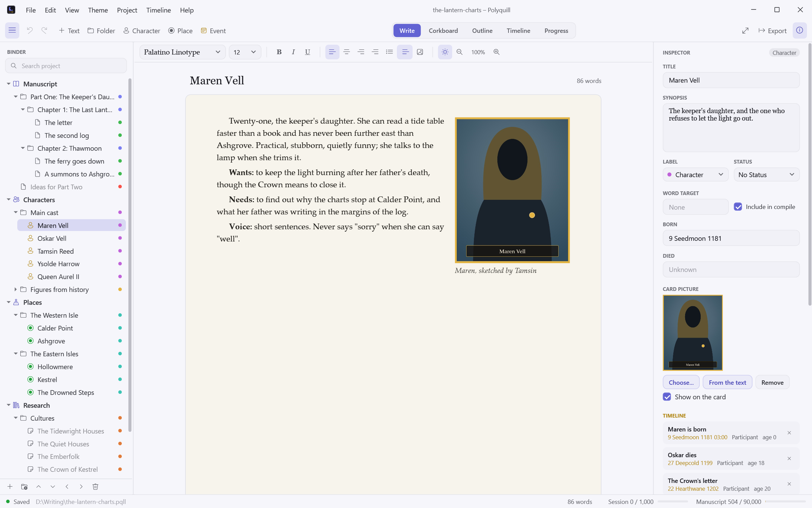
Task: Center-align the text
Action: click(x=346, y=52)
